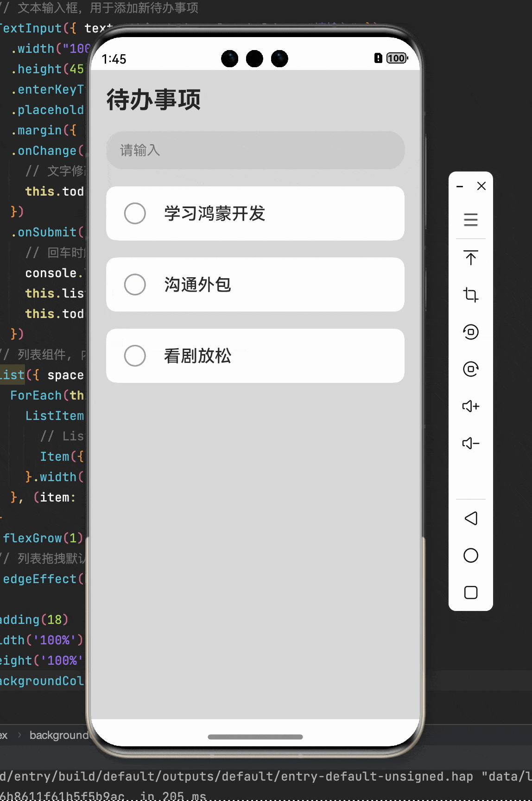Image resolution: width=532 pixels, height=801 pixels.
Task: Select the 沟通外包 todo text
Action: (197, 285)
